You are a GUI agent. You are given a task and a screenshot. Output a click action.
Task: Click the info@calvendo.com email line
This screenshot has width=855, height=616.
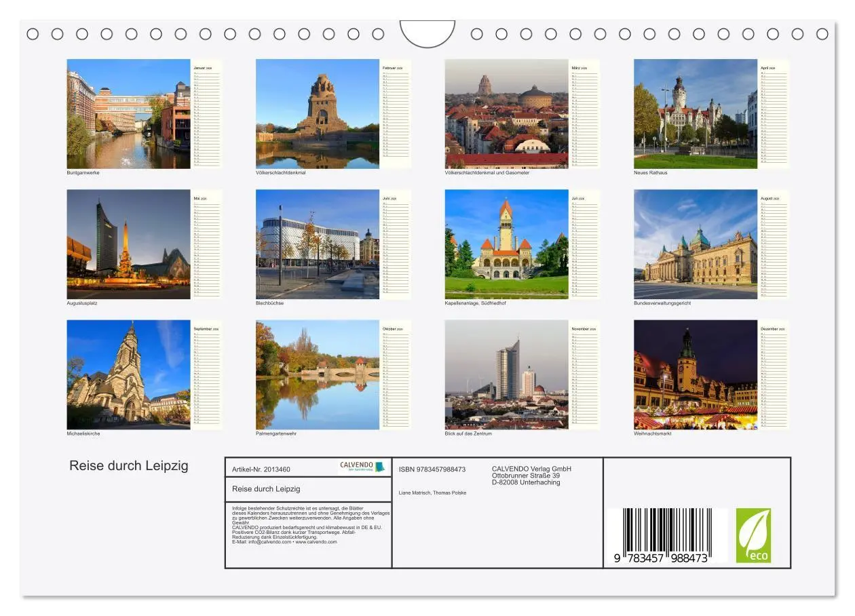tap(284, 542)
